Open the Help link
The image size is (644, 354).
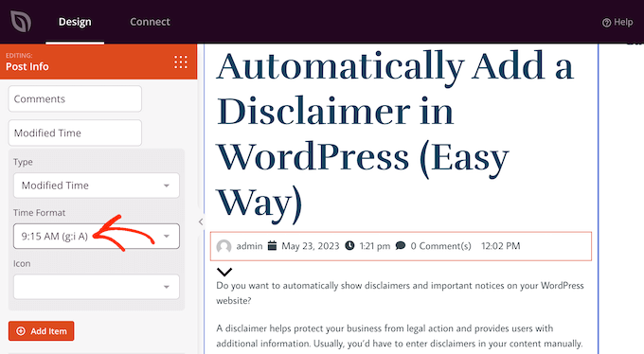click(617, 22)
